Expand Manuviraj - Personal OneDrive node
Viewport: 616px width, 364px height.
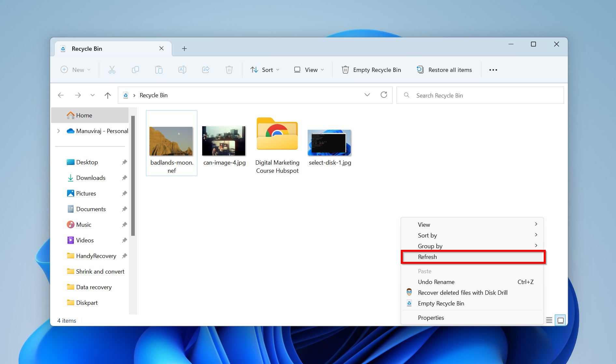click(x=59, y=131)
